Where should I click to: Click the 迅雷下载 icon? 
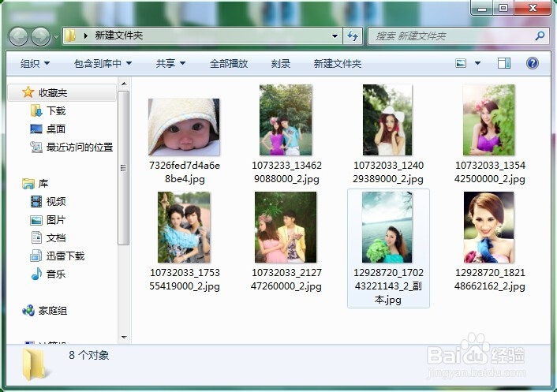[x=36, y=256]
